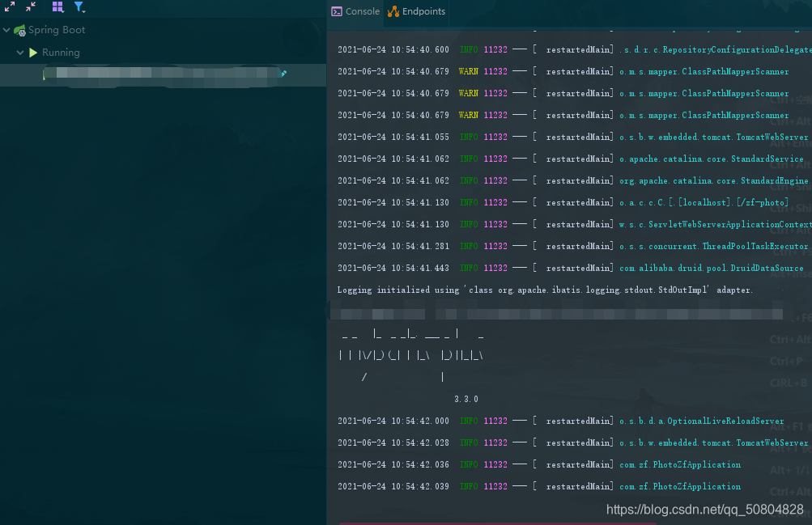The image size is (812, 525).
Task: Click the filter configurations funnel icon
Action: [x=79, y=6]
